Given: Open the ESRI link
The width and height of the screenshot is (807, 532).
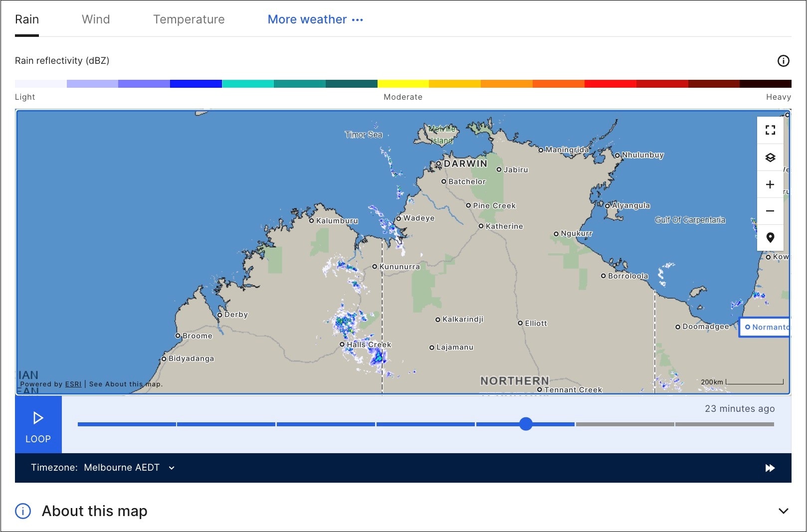Looking at the screenshot, I should click(x=73, y=384).
